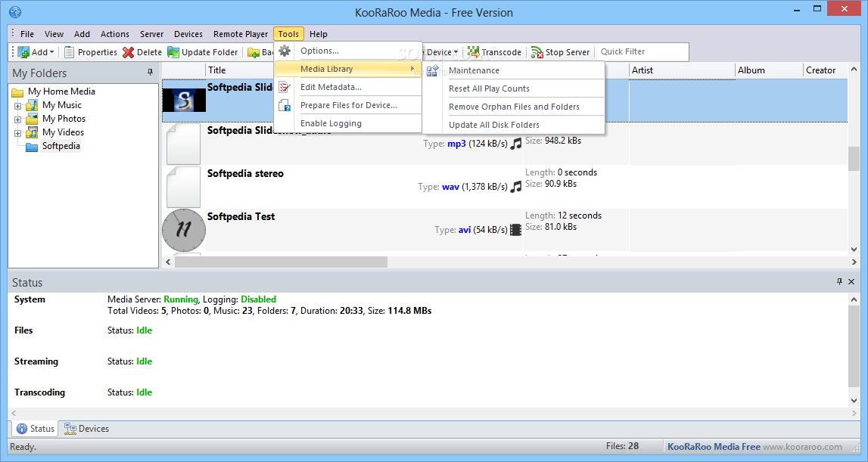The height and width of the screenshot is (462, 868).
Task: Expand the My Photos tree node
Action: (17, 119)
